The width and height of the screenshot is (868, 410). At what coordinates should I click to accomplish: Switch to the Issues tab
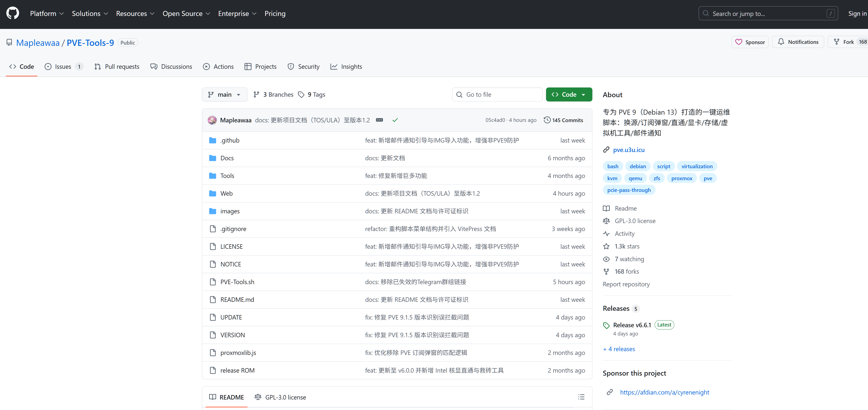tap(63, 67)
